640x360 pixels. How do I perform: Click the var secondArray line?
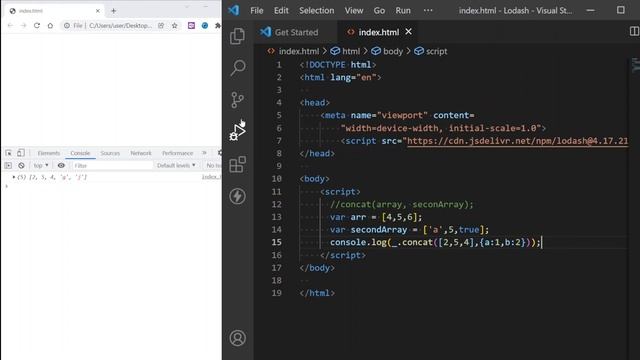point(409,229)
